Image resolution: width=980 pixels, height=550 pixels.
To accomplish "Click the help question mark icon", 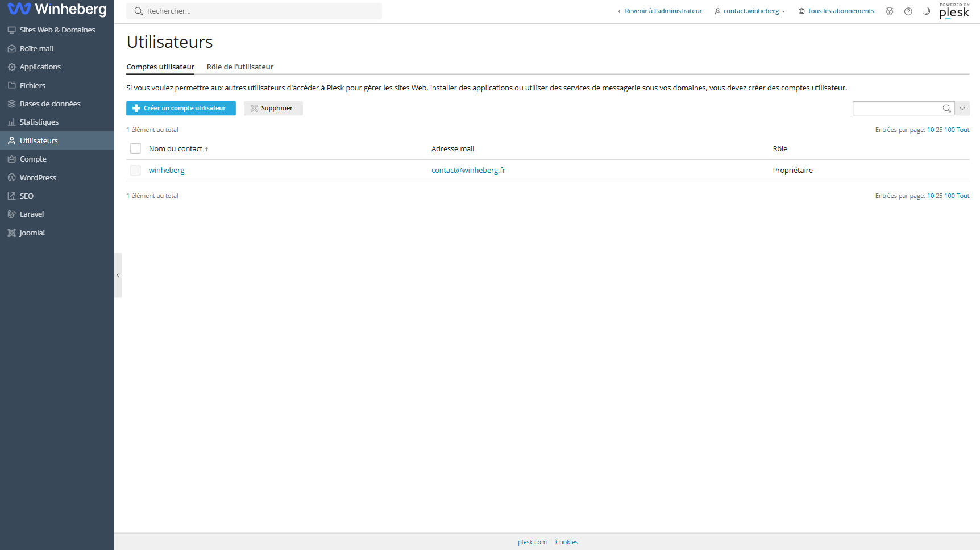I will tap(908, 11).
